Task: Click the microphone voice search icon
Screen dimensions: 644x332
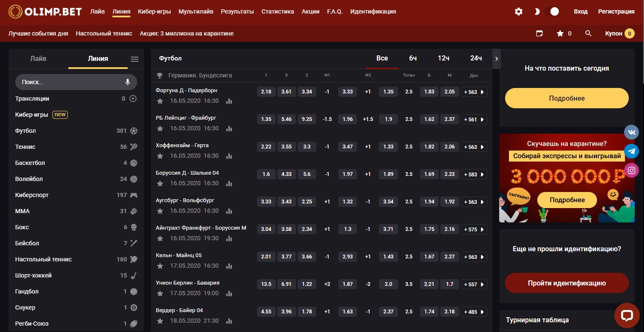Action: (x=127, y=82)
